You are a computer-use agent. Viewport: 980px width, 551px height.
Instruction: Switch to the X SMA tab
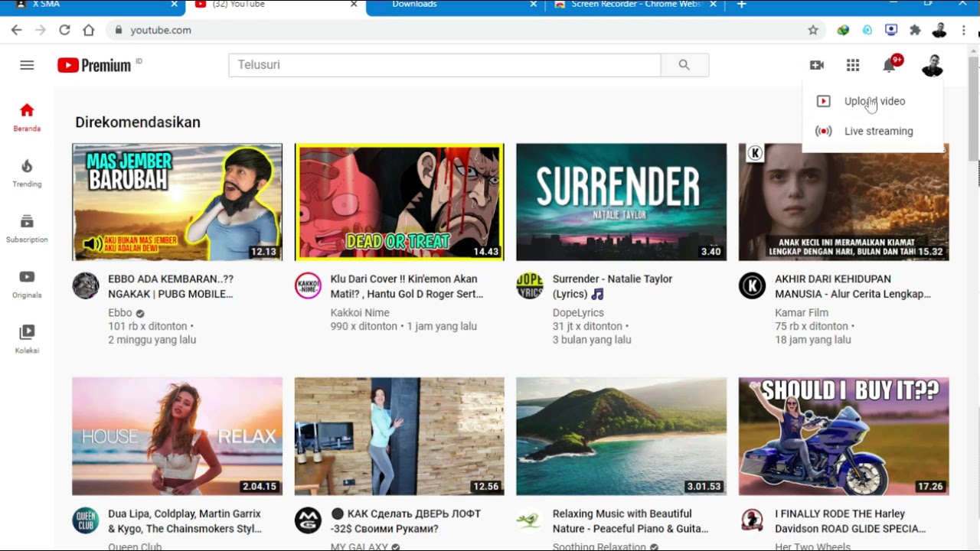click(90, 6)
